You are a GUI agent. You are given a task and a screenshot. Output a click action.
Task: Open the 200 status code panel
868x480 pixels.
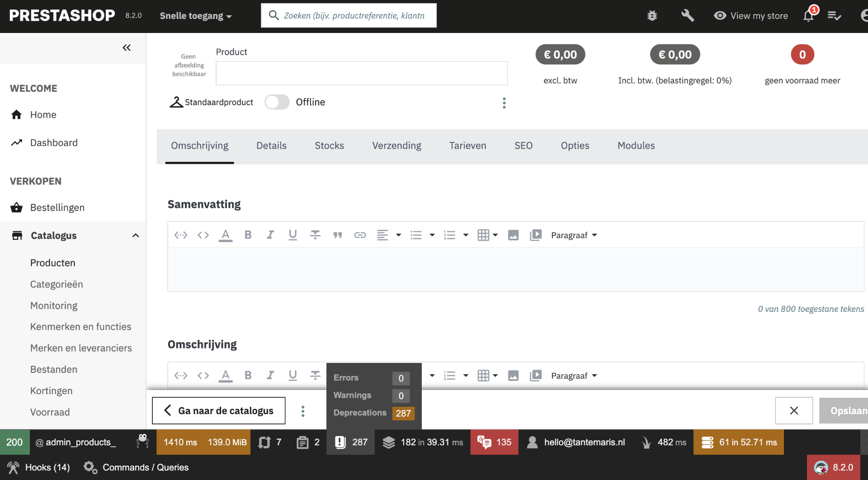[14, 442]
